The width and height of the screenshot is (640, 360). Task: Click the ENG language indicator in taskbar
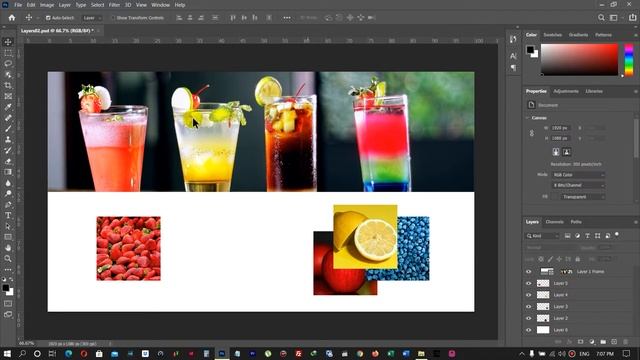[x=584, y=353]
